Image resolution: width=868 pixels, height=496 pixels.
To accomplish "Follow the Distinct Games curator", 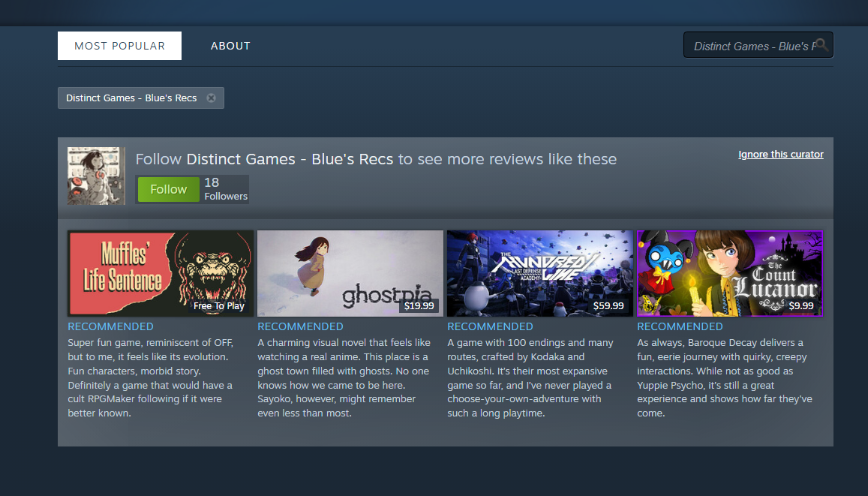I will [168, 189].
